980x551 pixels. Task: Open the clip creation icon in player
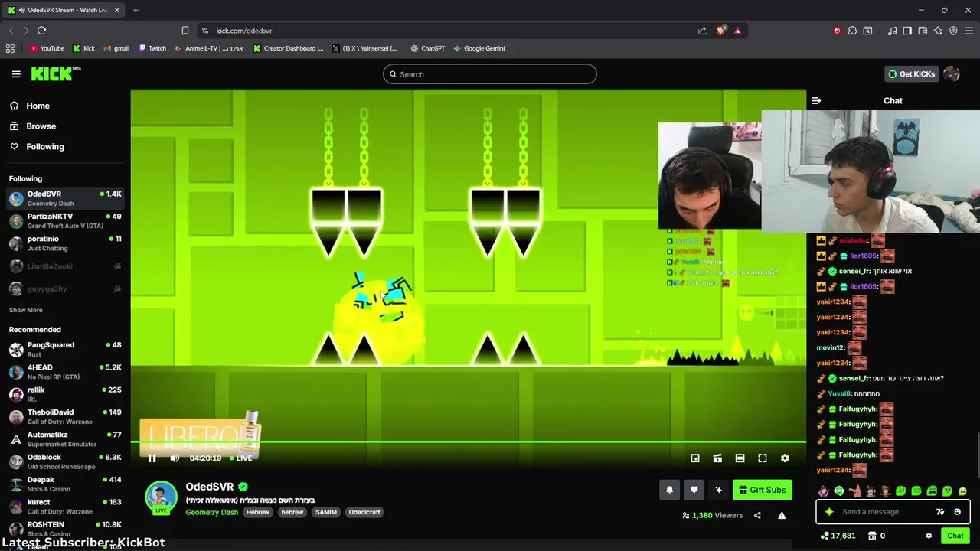click(717, 458)
